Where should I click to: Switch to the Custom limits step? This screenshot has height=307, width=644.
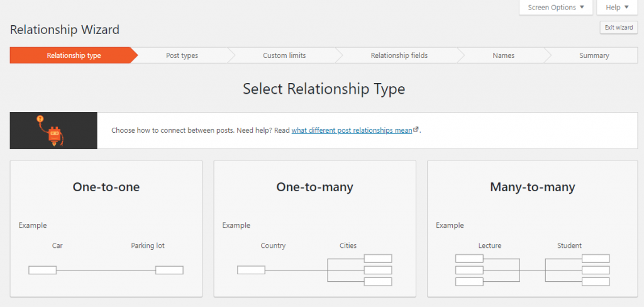tap(284, 55)
